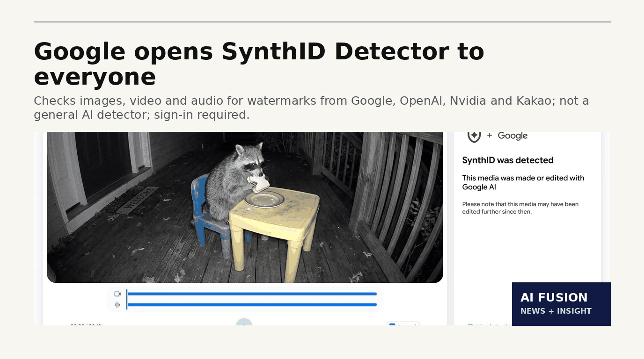Click the Google logo text
This screenshot has width=644, height=359.
coord(512,136)
